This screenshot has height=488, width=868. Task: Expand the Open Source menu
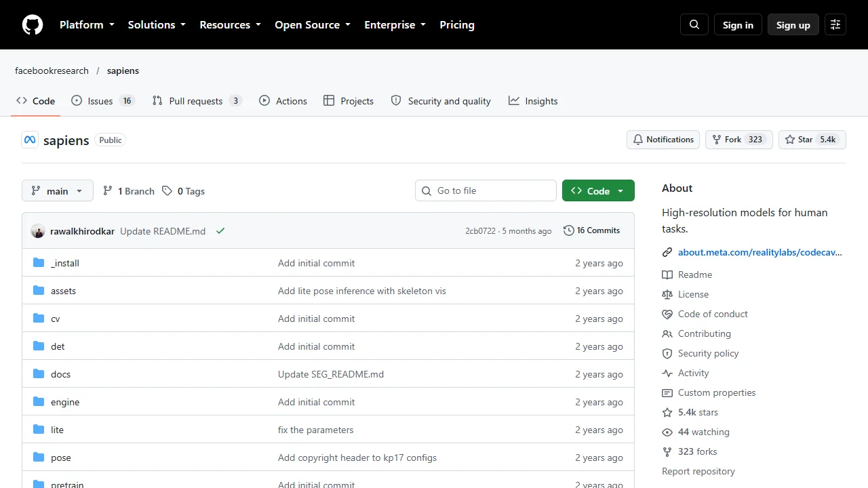313,25
